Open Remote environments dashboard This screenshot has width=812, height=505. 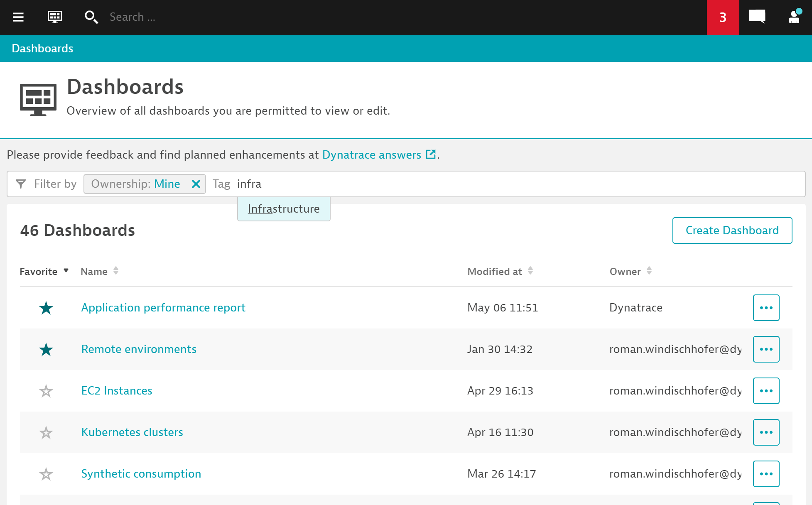coord(139,349)
